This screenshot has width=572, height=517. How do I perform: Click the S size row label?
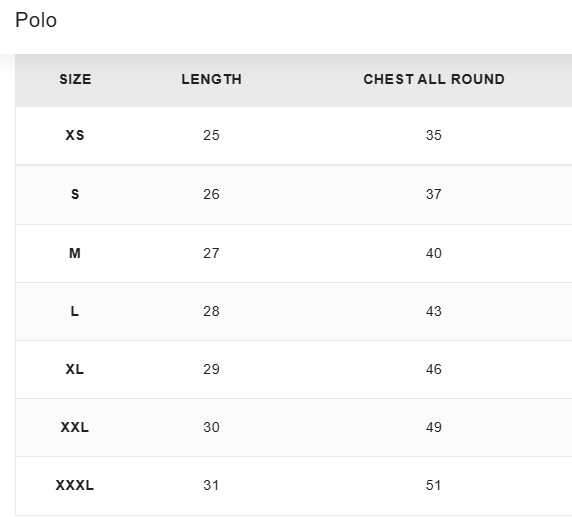(x=75, y=194)
